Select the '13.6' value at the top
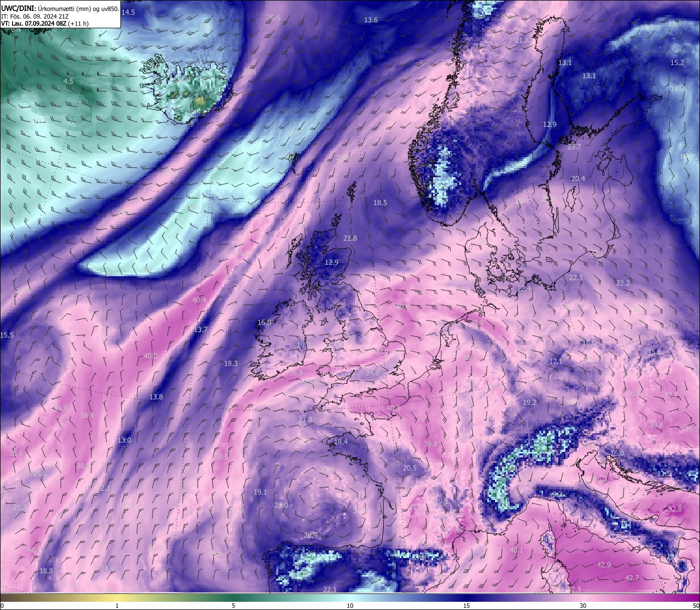The height and width of the screenshot is (610, 700). pos(371,20)
